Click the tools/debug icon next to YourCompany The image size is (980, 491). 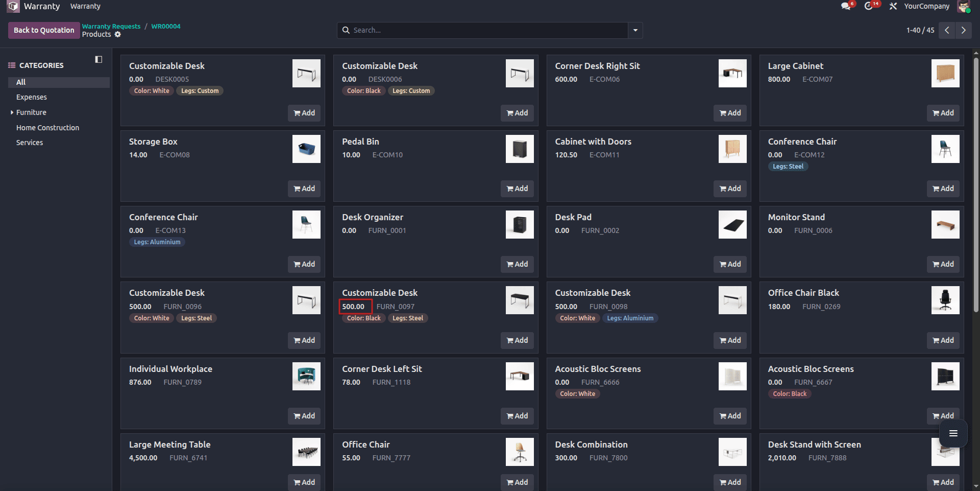coord(893,6)
